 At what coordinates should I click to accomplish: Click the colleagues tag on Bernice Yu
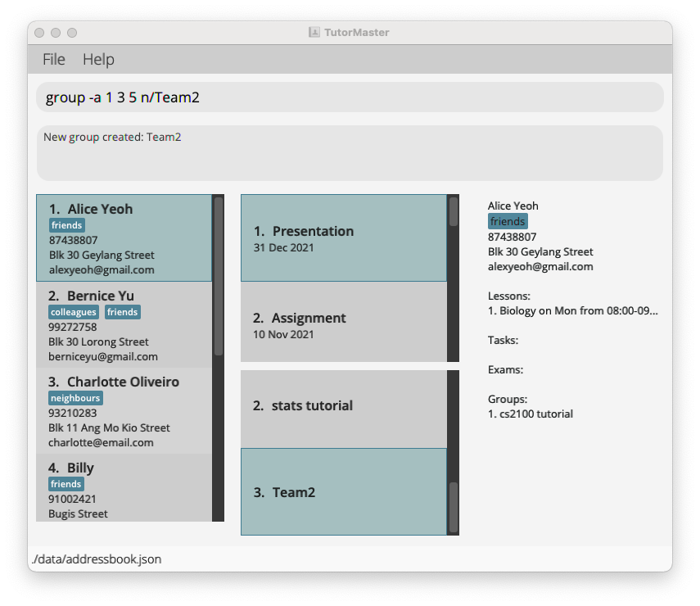[x=74, y=312]
